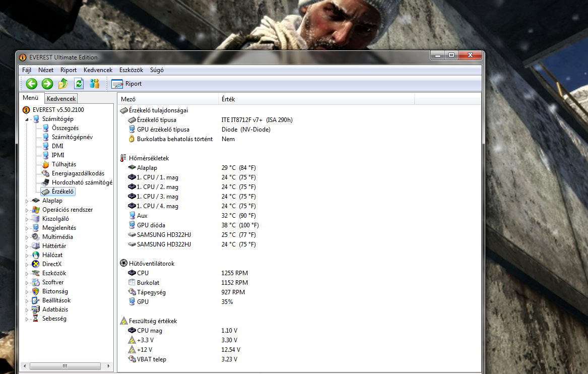The height and width of the screenshot is (374, 588).
Task: Select the Összegzés tree item
Action: (66, 128)
